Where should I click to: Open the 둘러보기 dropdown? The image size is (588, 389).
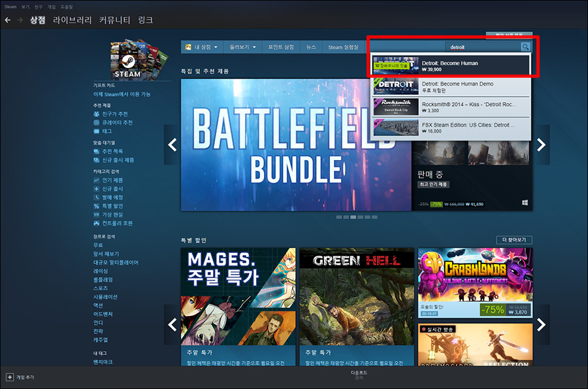[242, 47]
